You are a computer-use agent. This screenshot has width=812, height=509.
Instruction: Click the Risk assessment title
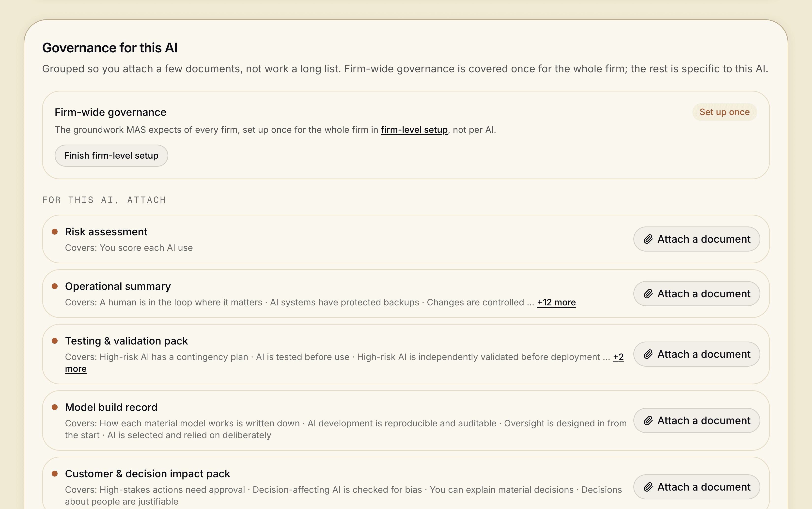(x=106, y=232)
